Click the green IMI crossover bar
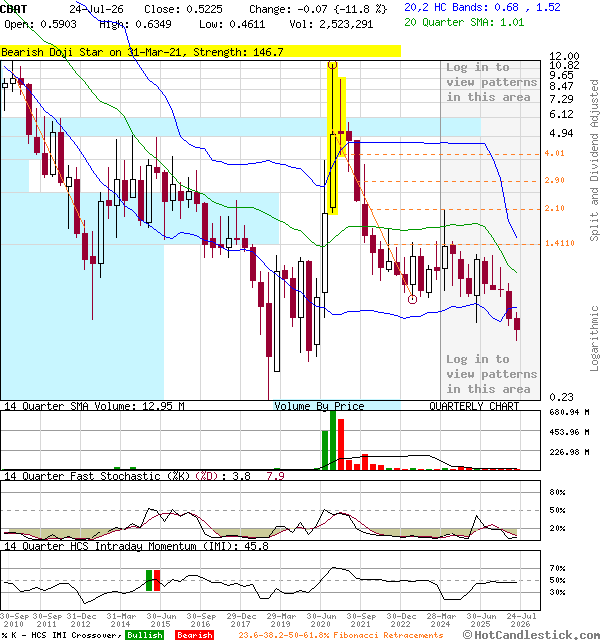Image resolution: width=600 pixels, height=640 pixels. pos(149,580)
